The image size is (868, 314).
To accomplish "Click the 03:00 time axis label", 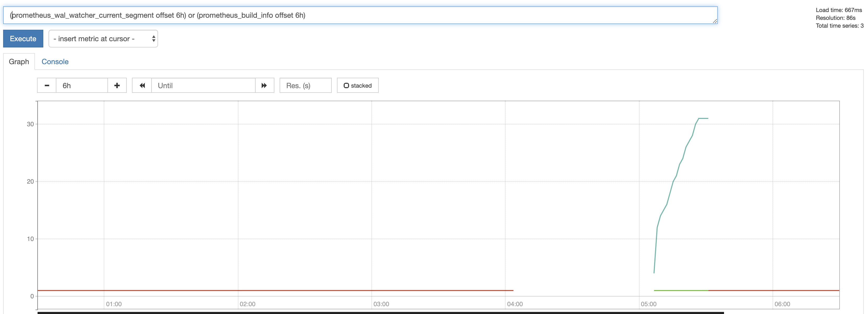I will [x=381, y=304].
